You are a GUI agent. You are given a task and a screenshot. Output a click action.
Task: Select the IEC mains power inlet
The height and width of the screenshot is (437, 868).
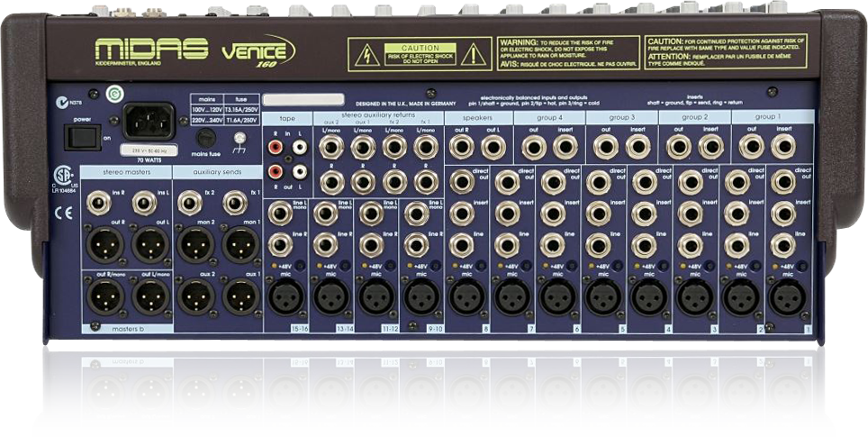coord(149,122)
